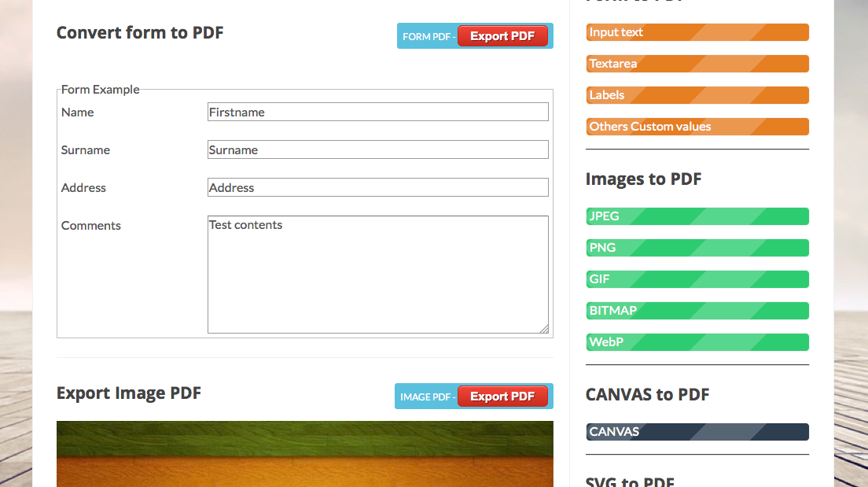Select WebP under Images to PDF
The image size is (868, 487).
[x=697, y=341]
